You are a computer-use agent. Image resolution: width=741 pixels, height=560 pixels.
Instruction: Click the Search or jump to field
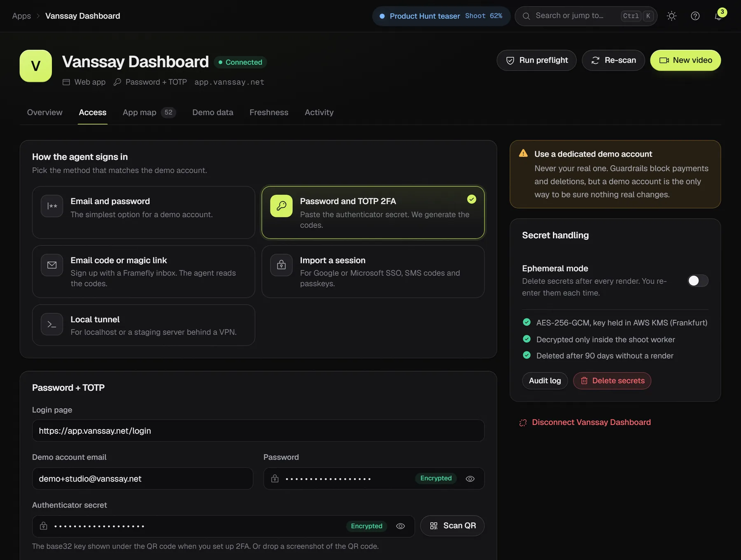tap(586, 16)
